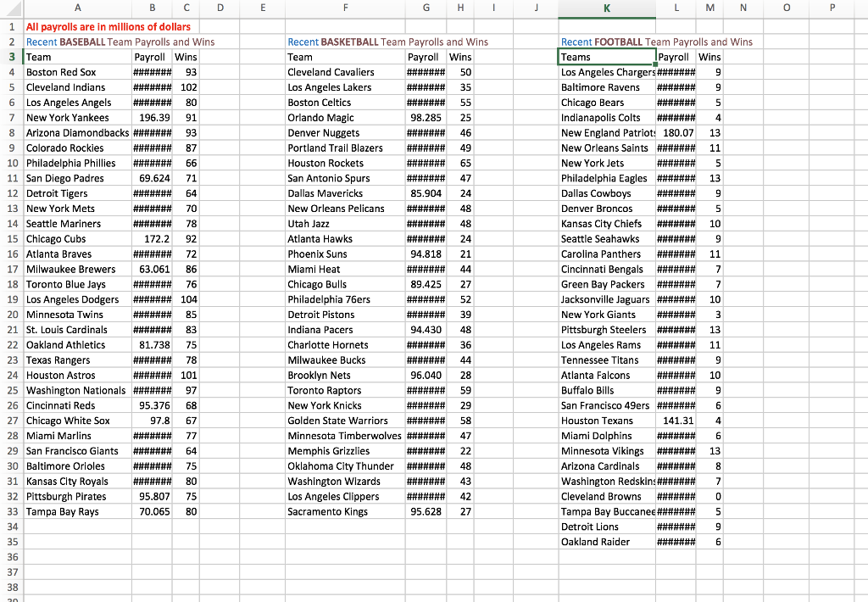This screenshot has width=868, height=602.
Task: Select the Kings payroll cell 95.628
Action: (426, 512)
